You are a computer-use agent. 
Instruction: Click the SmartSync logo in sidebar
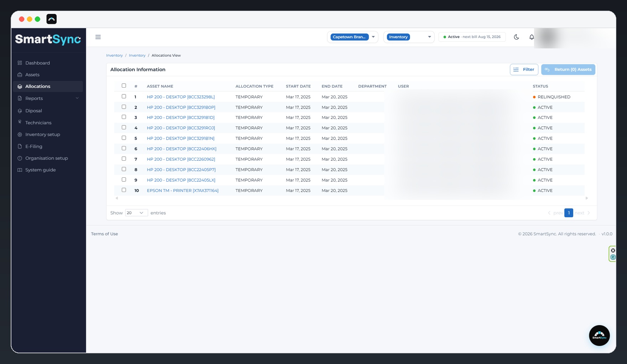coord(48,39)
